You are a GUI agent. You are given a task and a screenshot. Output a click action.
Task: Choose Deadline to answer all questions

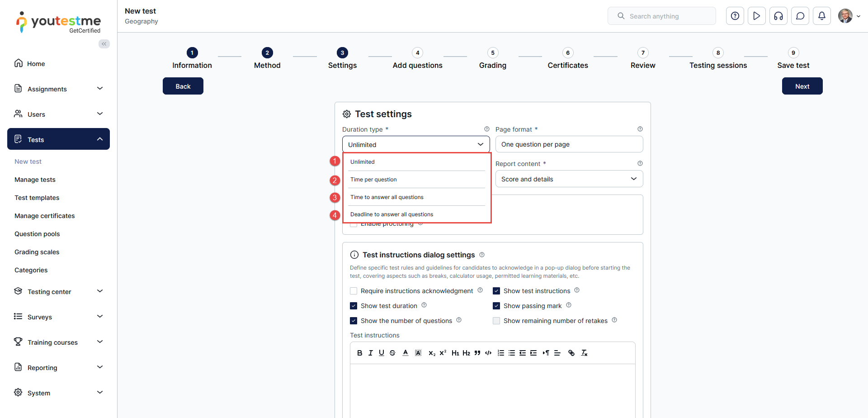coord(392,214)
